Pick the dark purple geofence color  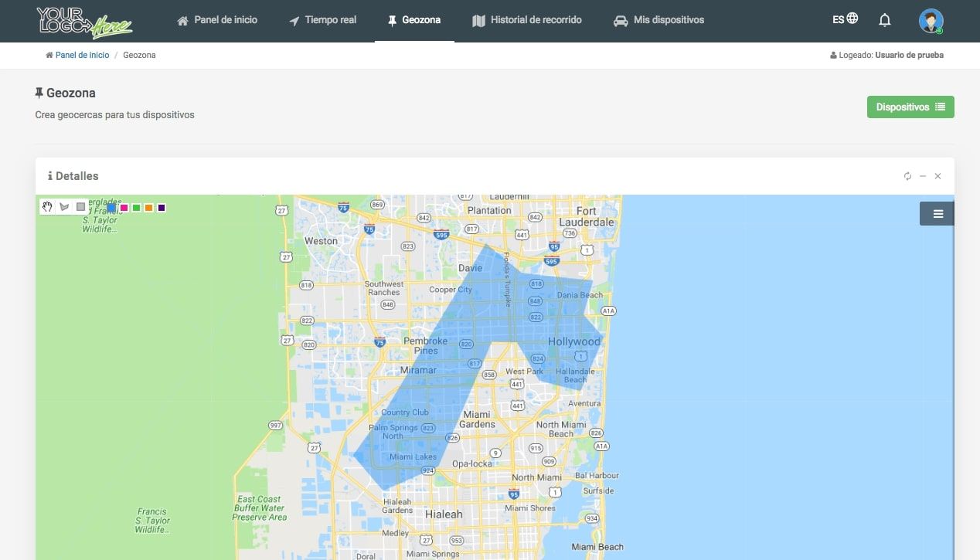pyautogui.click(x=162, y=208)
